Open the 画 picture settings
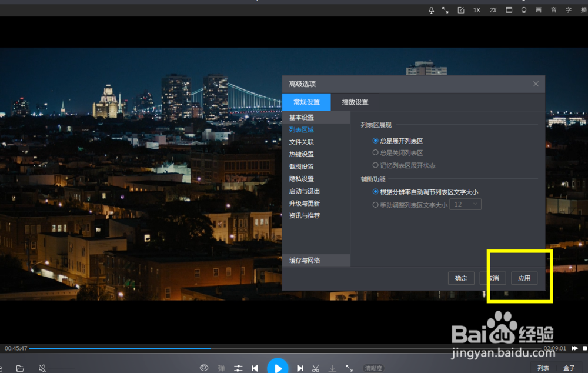The image size is (588, 373). (x=539, y=10)
